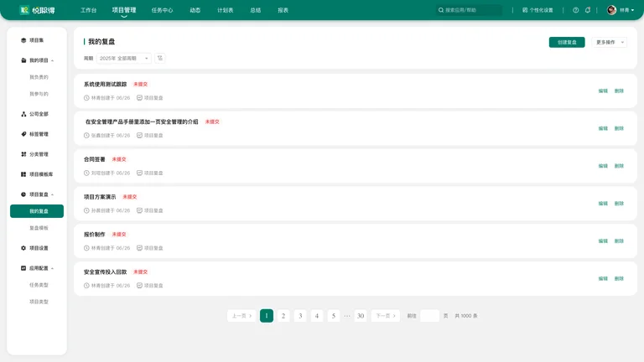Image resolution: width=644 pixels, height=362 pixels.
Task: Click the 上一页 previous page button
Action: [241, 316]
